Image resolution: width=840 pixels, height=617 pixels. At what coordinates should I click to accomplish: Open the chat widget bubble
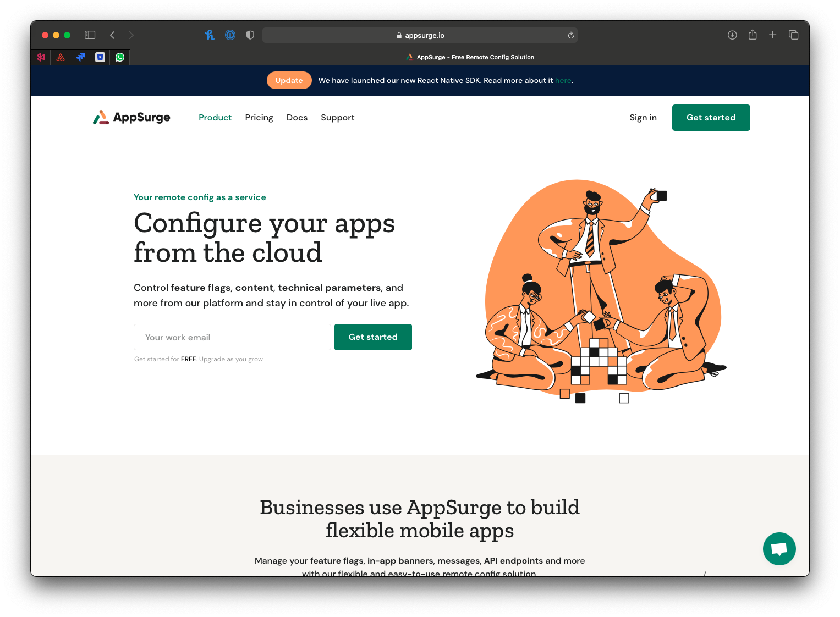point(779,549)
